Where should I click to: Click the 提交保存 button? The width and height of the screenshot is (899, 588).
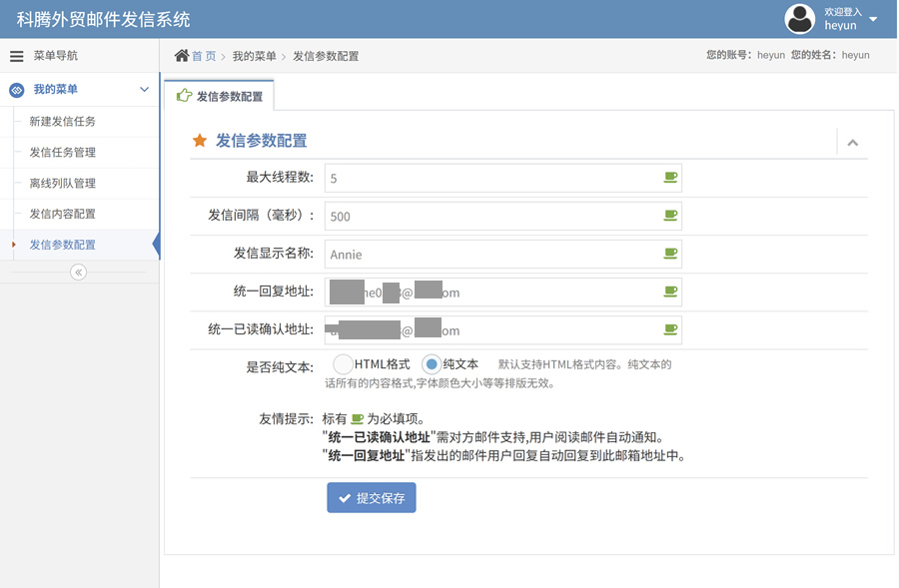click(x=371, y=498)
